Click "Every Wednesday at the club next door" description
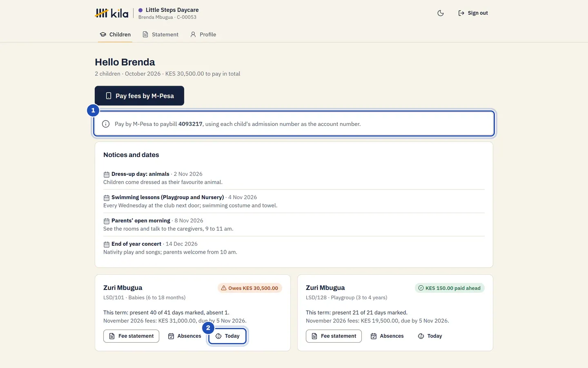The height and width of the screenshot is (368, 588). 190,206
